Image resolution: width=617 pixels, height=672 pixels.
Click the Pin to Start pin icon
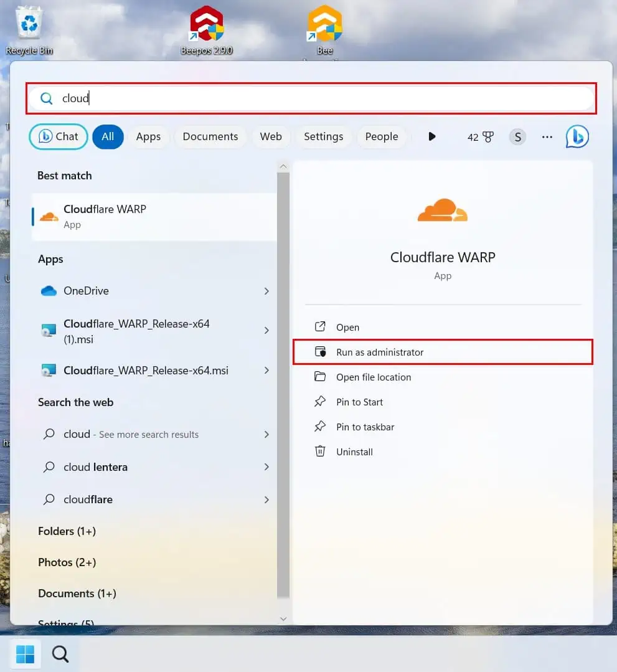click(x=320, y=402)
